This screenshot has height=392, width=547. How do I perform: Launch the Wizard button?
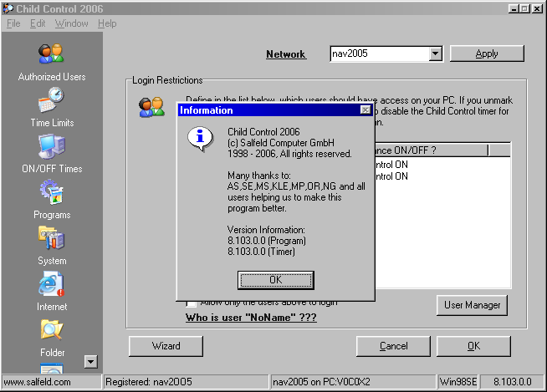point(166,346)
